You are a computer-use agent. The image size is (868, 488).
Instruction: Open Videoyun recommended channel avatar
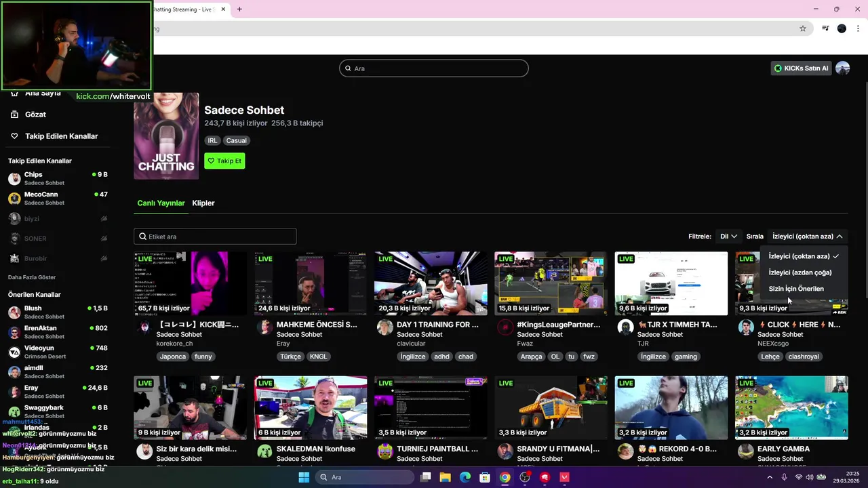14,352
